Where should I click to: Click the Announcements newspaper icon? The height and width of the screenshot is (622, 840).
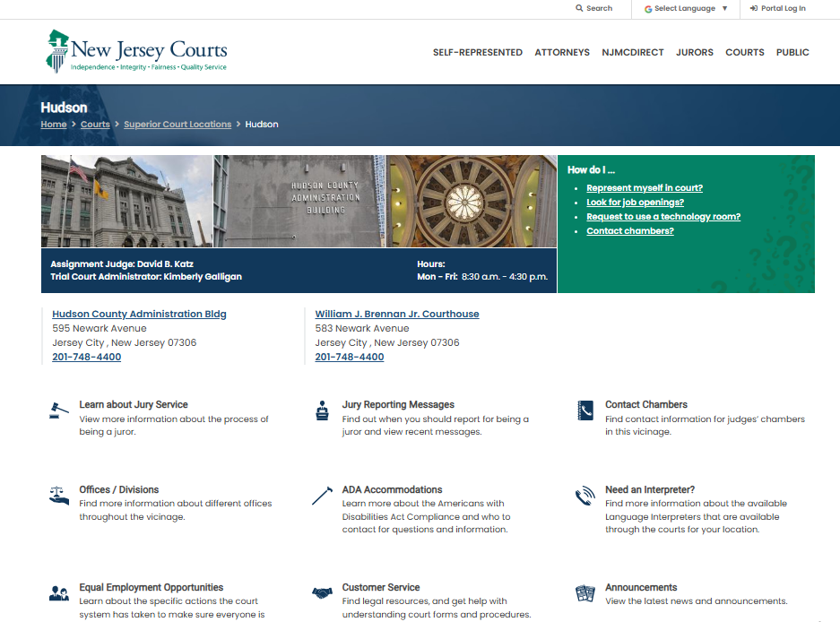click(585, 593)
